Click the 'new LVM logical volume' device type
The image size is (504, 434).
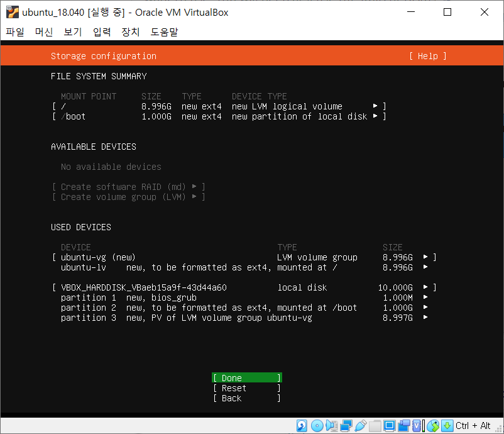coord(287,106)
